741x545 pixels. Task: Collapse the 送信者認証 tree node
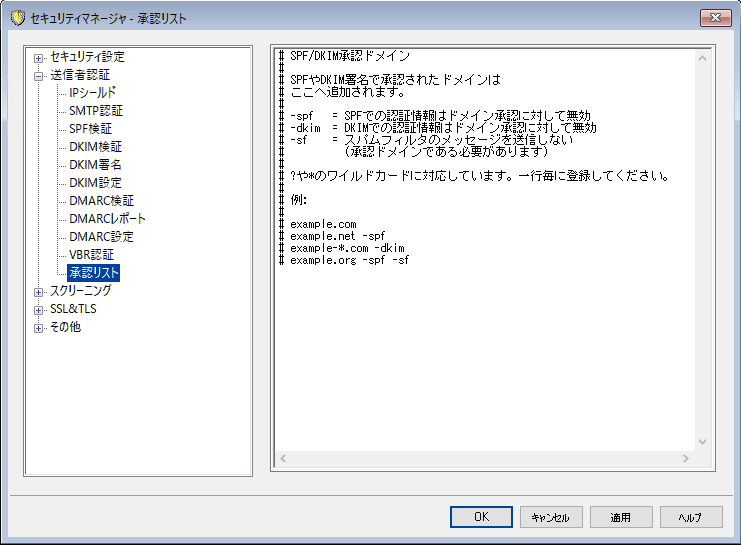pos(39,75)
